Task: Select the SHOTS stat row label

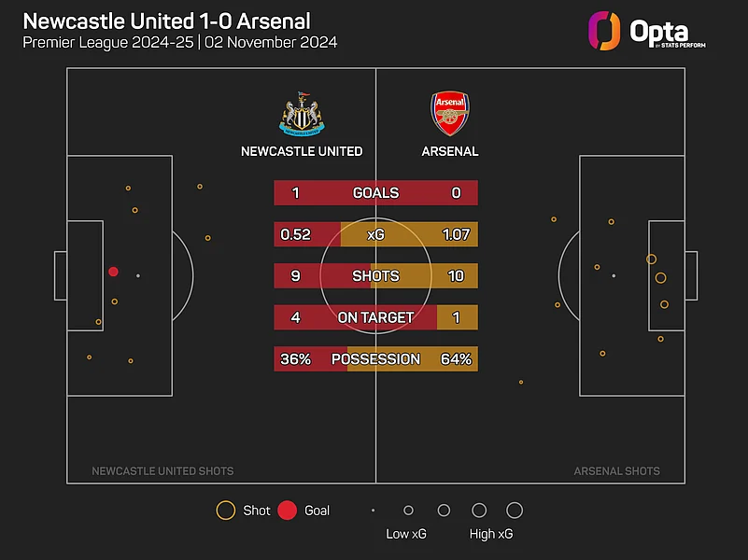Action: [375, 276]
